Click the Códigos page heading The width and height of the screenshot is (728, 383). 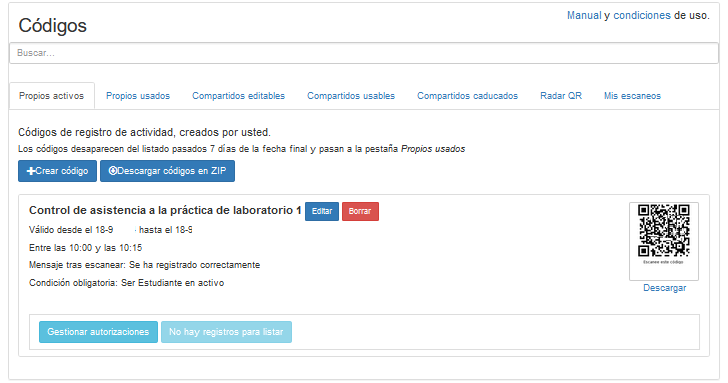point(52,26)
